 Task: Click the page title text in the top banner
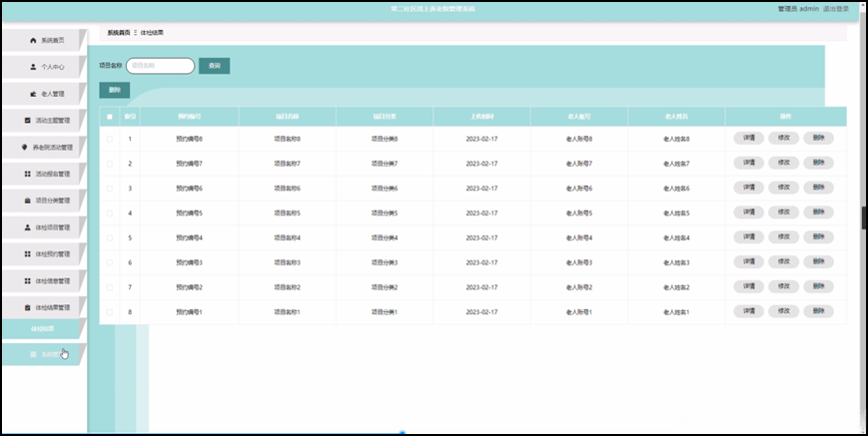click(x=433, y=9)
